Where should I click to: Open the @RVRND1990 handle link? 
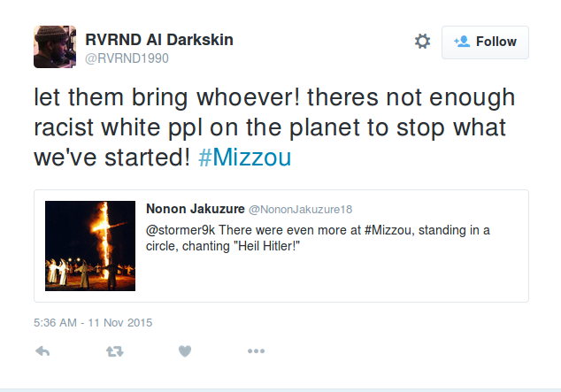[x=127, y=58]
